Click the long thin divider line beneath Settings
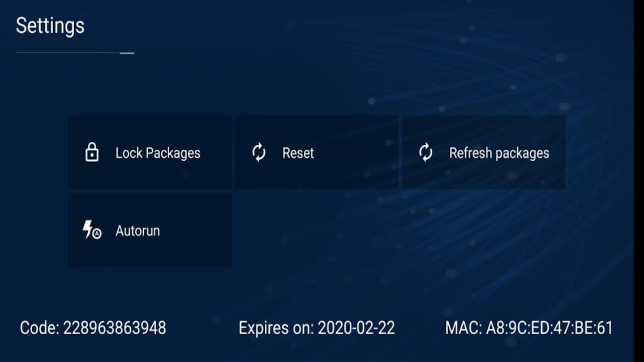644x362 pixels. point(68,53)
